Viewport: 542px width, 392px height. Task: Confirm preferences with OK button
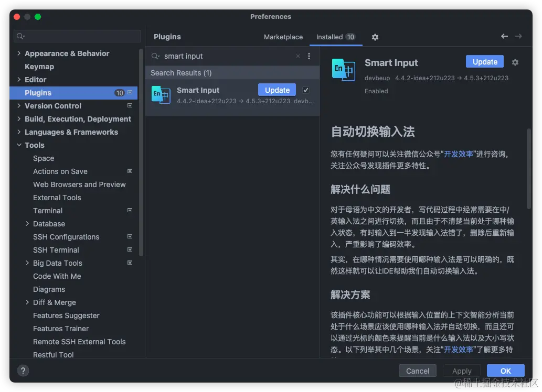[x=505, y=371]
